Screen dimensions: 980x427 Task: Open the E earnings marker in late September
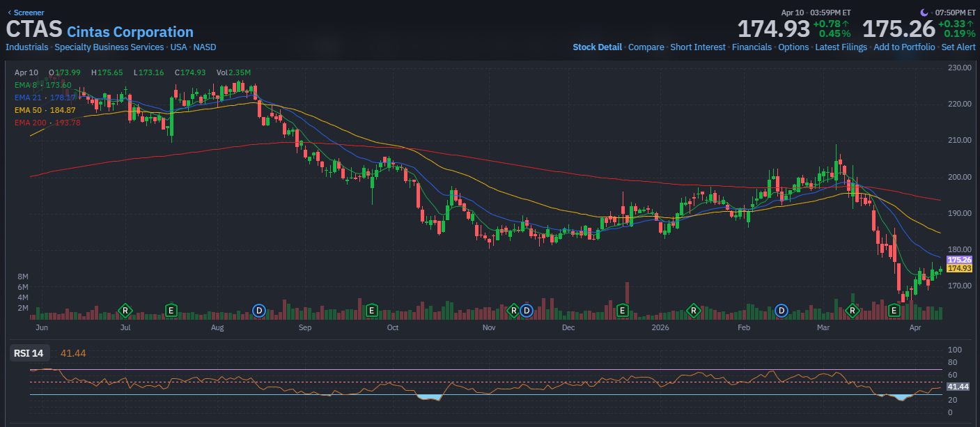coord(371,310)
